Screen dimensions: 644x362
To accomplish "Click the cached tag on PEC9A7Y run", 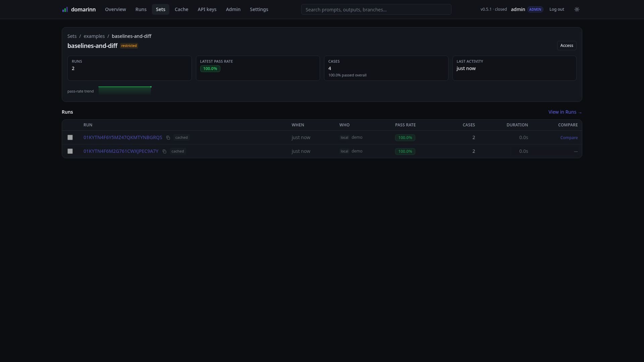I will 178,151.
